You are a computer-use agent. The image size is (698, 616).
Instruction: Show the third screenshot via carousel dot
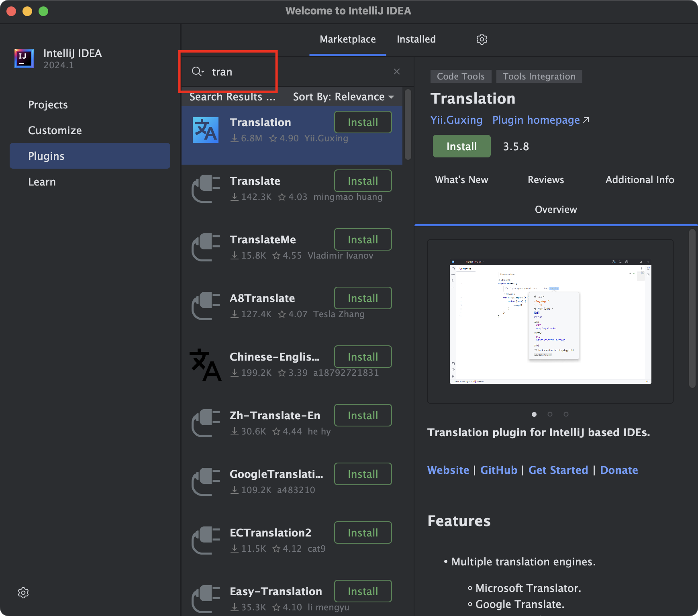[566, 414]
